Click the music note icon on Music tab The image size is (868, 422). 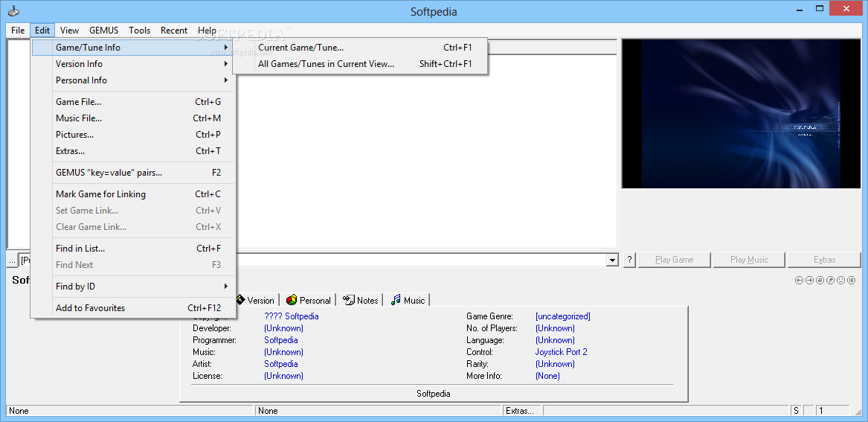pos(395,300)
